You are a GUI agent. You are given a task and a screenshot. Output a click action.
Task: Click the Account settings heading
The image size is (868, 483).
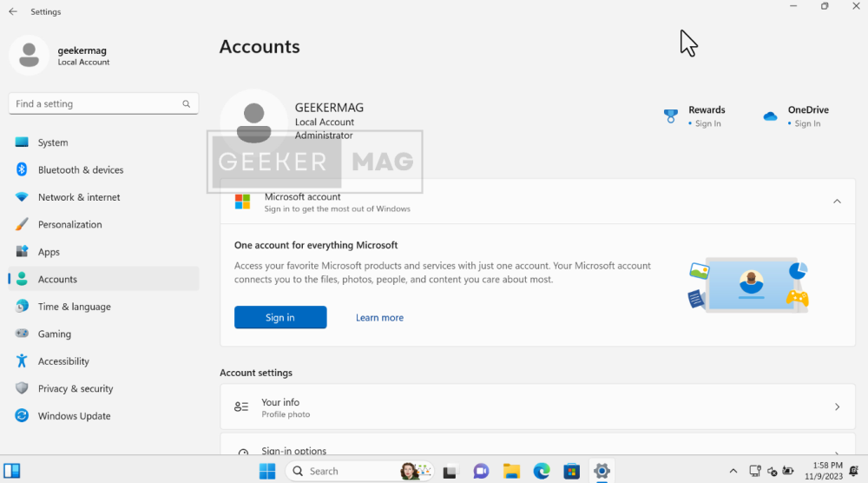256,373
